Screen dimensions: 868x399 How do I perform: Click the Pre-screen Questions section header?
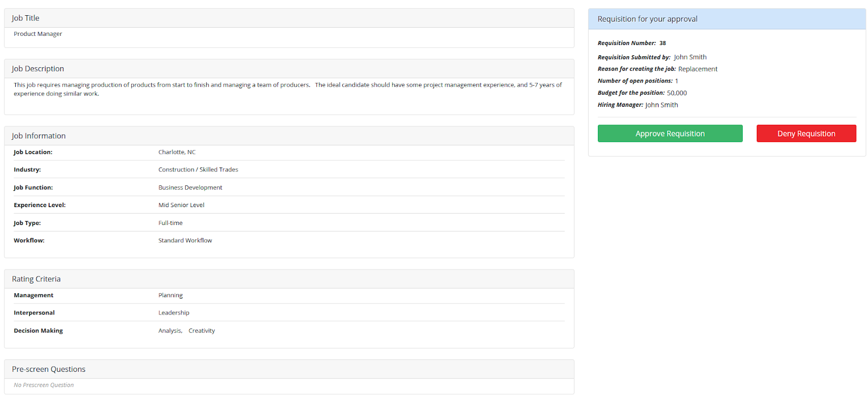(49, 369)
